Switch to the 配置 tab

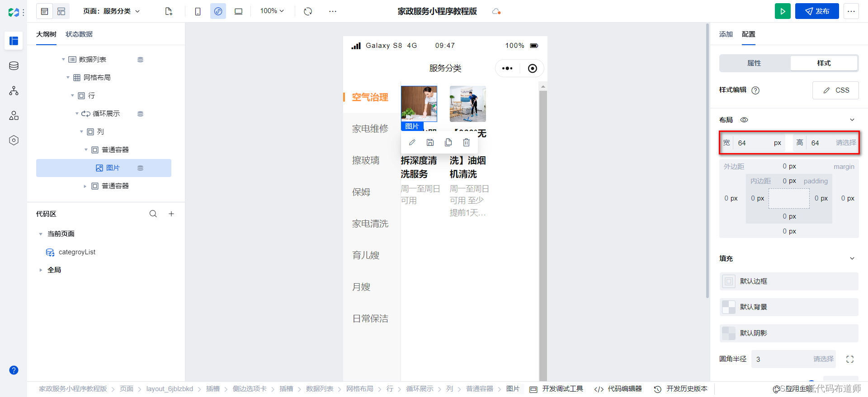point(748,34)
